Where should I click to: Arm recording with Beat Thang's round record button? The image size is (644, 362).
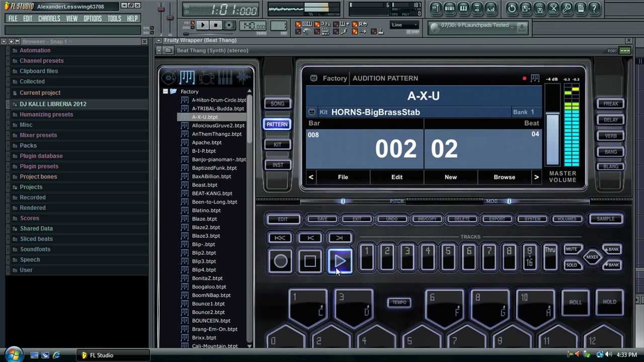click(280, 261)
